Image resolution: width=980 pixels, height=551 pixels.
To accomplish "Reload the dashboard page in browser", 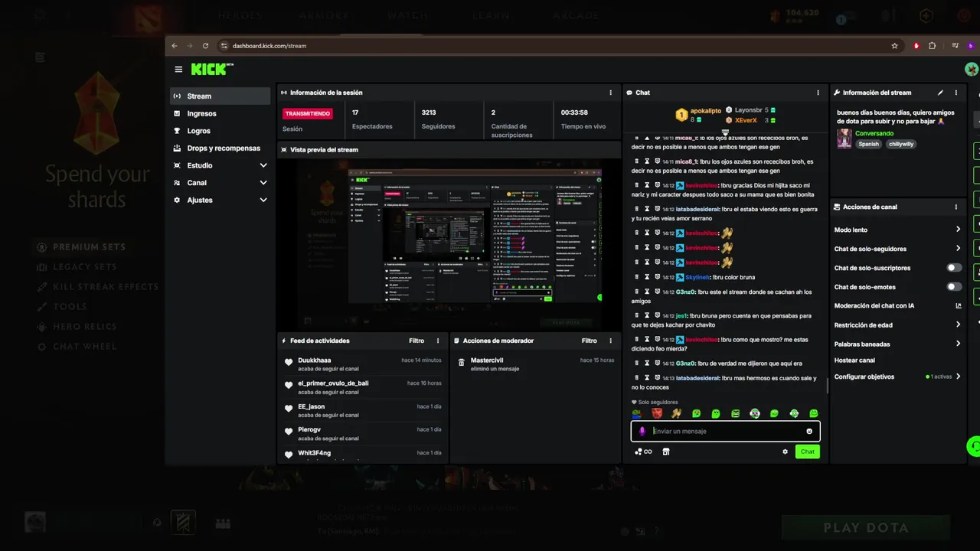I will pyautogui.click(x=205, y=46).
